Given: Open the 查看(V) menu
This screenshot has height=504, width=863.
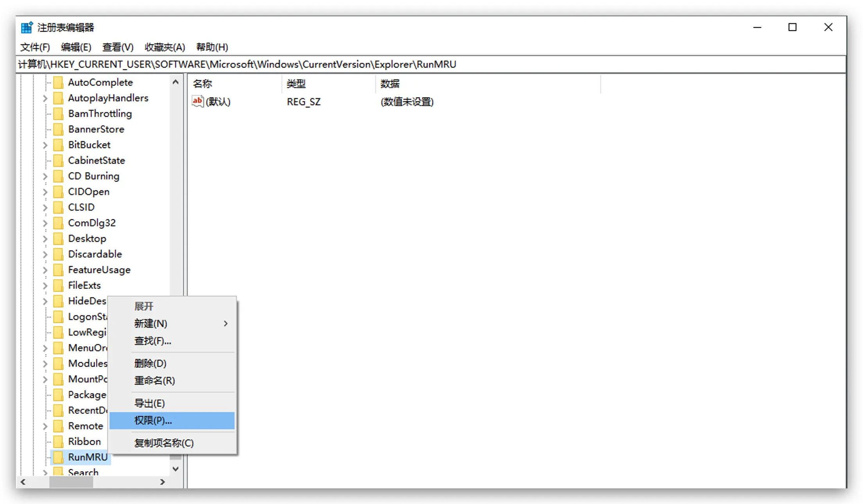Looking at the screenshot, I should click(x=118, y=47).
